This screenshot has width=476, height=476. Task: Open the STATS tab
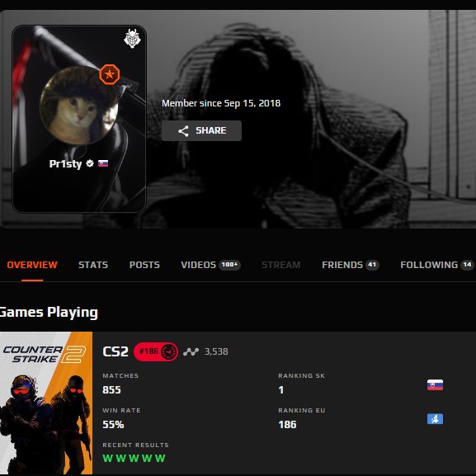(x=93, y=265)
